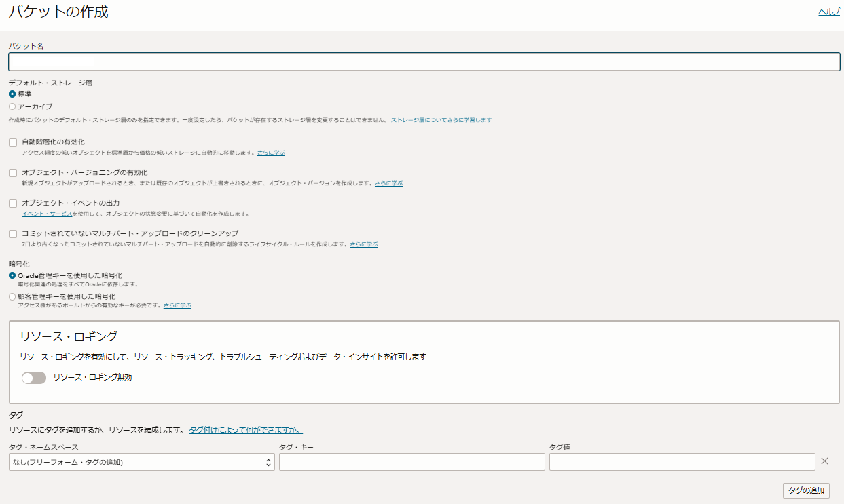Enable the 自動階層化の有効化 checkbox
Viewport: 844px width, 504px height.
tap(13, 142)
